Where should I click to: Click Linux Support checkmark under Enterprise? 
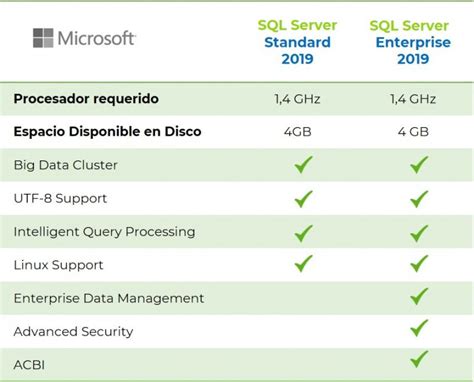tap(419, 264)
